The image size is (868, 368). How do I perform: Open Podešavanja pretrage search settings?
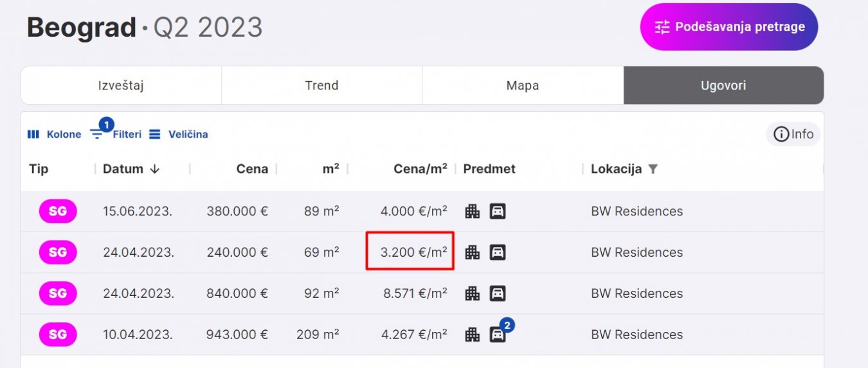728,27
